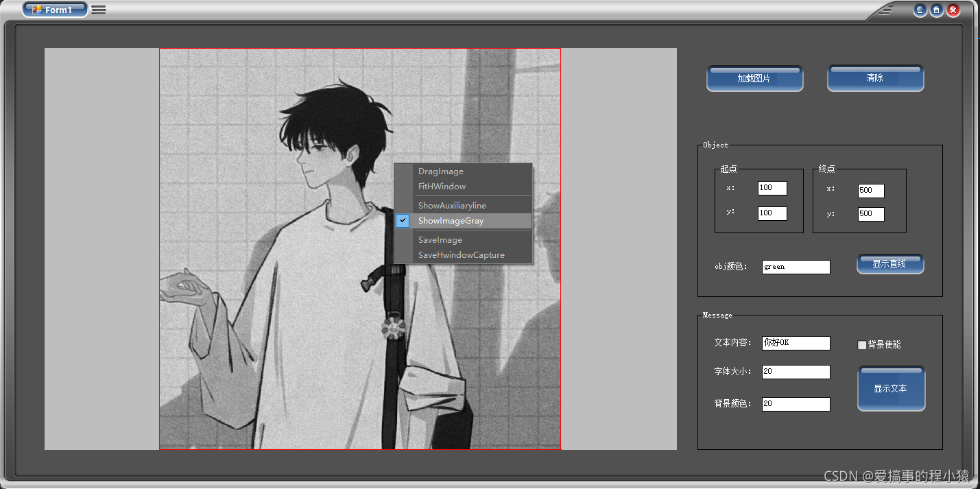Click the 终点 group label
The width and height of the screenshot is (980, 489).
pyautogui.click(x=826, y=169)
